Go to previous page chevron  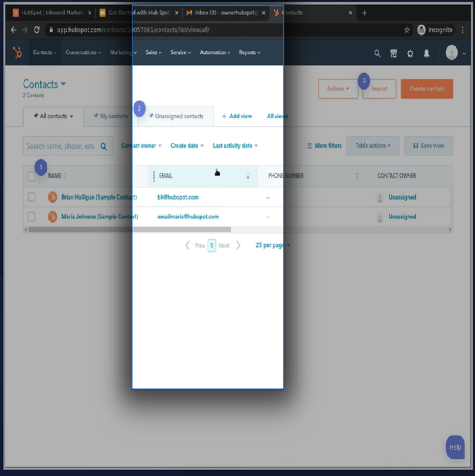(188, 245)
